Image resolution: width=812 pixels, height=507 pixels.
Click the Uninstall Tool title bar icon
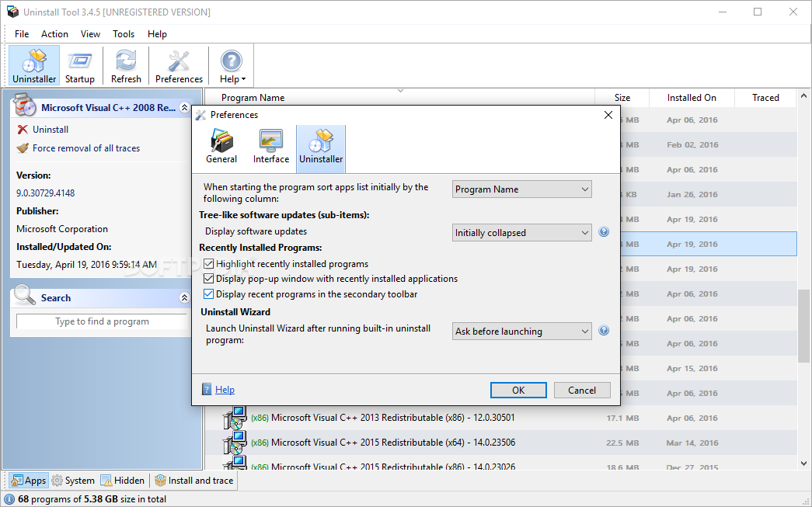tap(12, 12)
